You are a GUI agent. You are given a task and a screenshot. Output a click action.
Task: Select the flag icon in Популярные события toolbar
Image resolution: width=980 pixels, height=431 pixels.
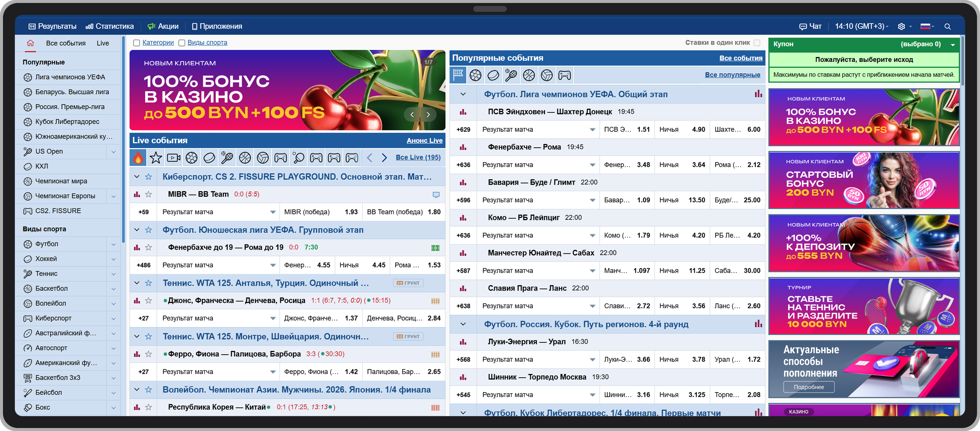(458, 75)
